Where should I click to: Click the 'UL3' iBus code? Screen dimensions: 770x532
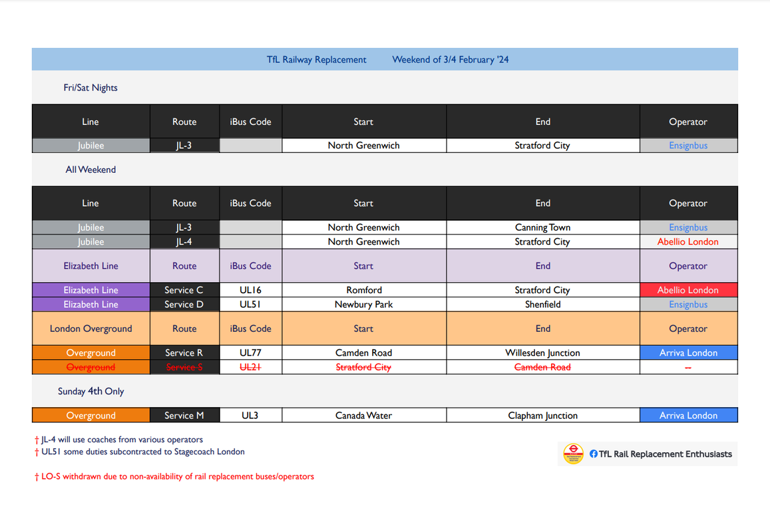[x=250, y=415]
